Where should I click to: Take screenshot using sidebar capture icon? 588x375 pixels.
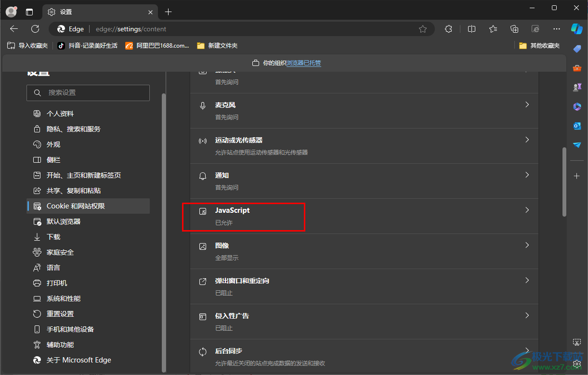point(577,342)
